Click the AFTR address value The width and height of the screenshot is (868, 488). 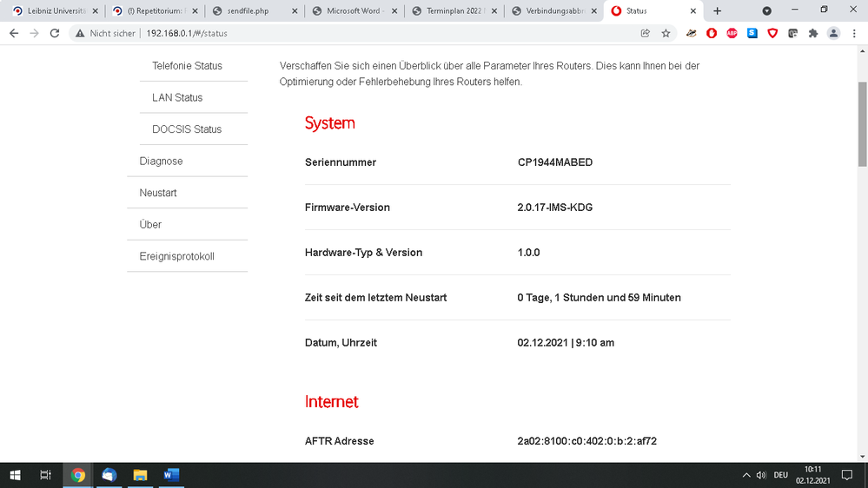(586, 441)
